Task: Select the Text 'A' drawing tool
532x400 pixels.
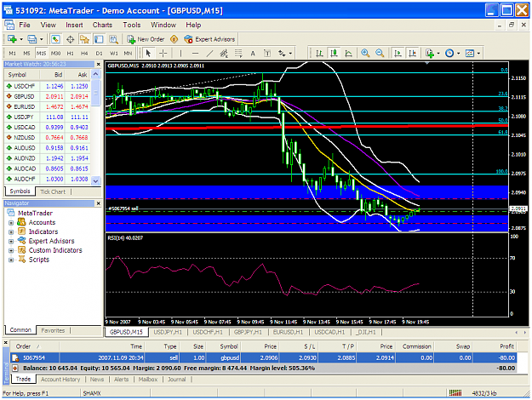Action: click(x=253, y=54)
